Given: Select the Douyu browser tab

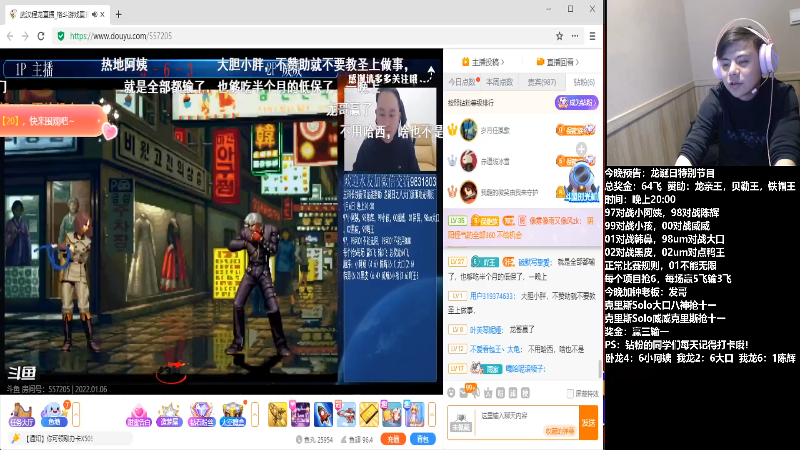Looking at the screenshot, I should pyautogui.click(x=56, y=14).
